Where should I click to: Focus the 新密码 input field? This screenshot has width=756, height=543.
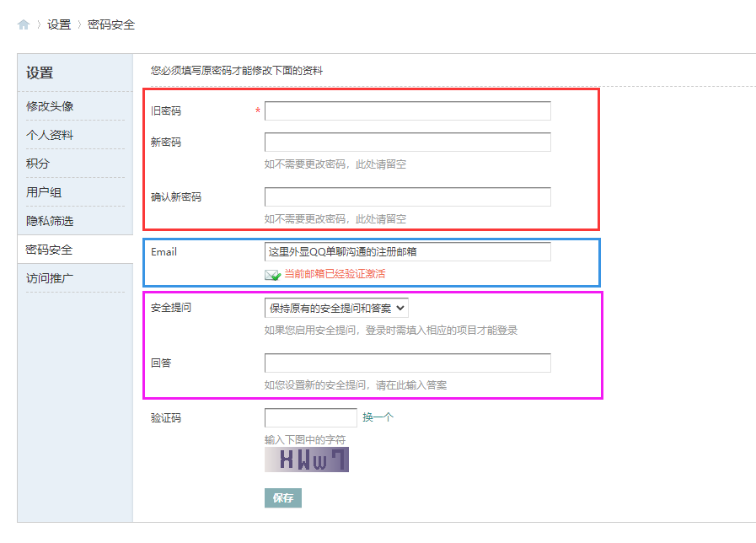[407, 142]
